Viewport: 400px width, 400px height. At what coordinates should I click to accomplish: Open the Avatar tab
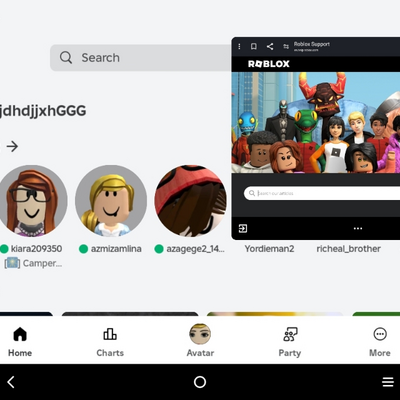tap(200, 341)
